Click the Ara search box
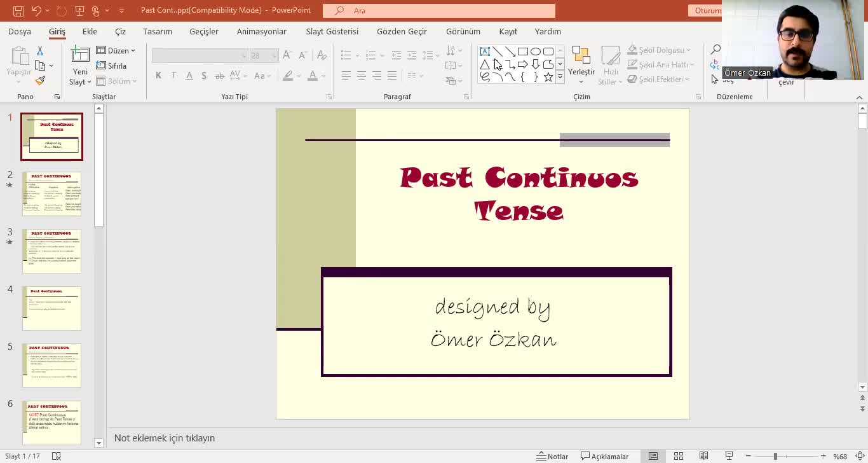The width and height of the screenshot is (868, 463). tap(439, 10)
